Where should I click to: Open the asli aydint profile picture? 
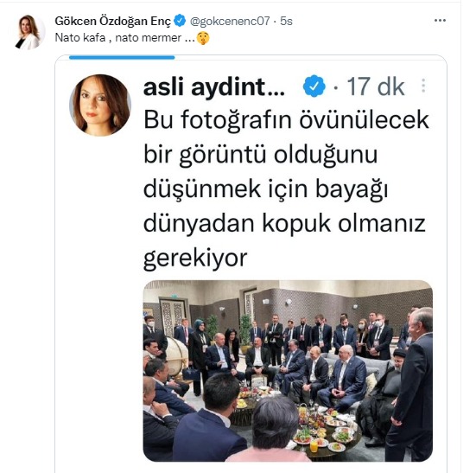point(100,105)
